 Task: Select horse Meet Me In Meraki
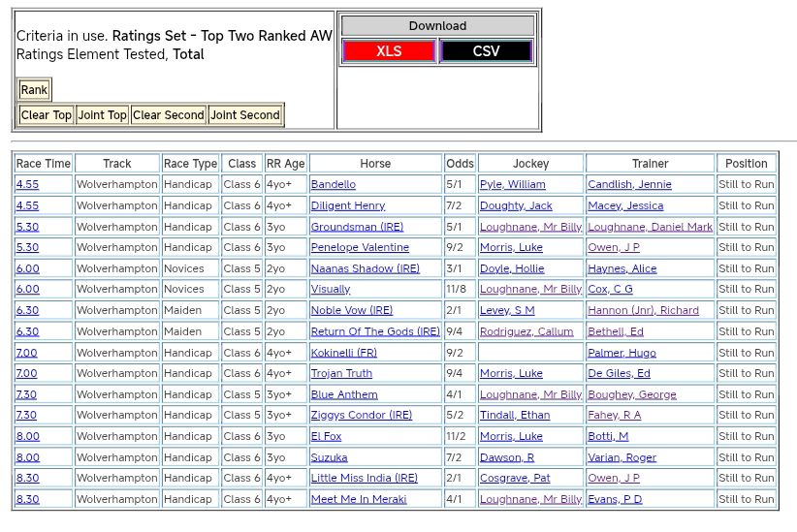(358, 499)
